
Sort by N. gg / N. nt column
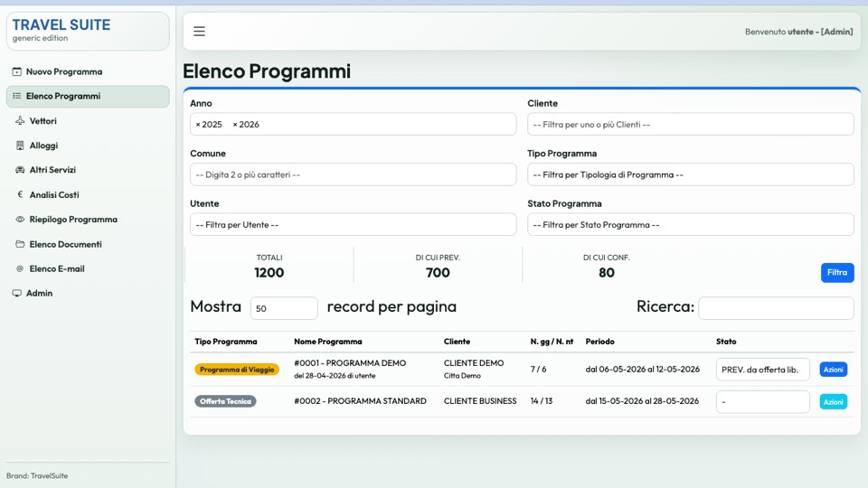point(552,342)
